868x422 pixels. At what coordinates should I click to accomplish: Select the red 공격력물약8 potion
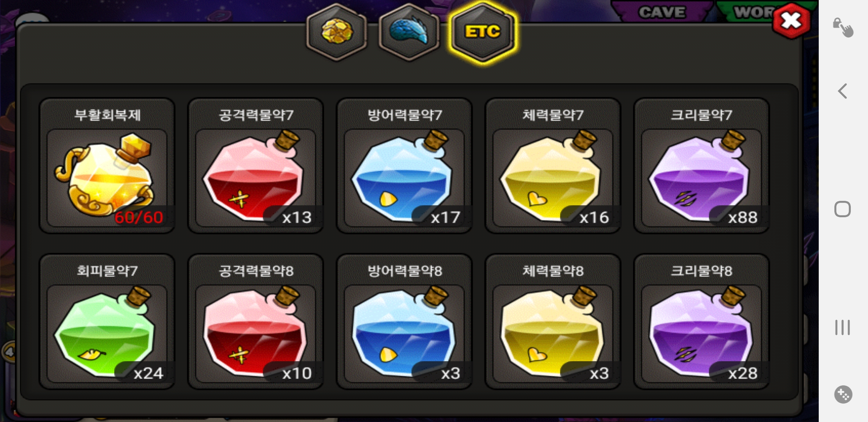(255, 322)
